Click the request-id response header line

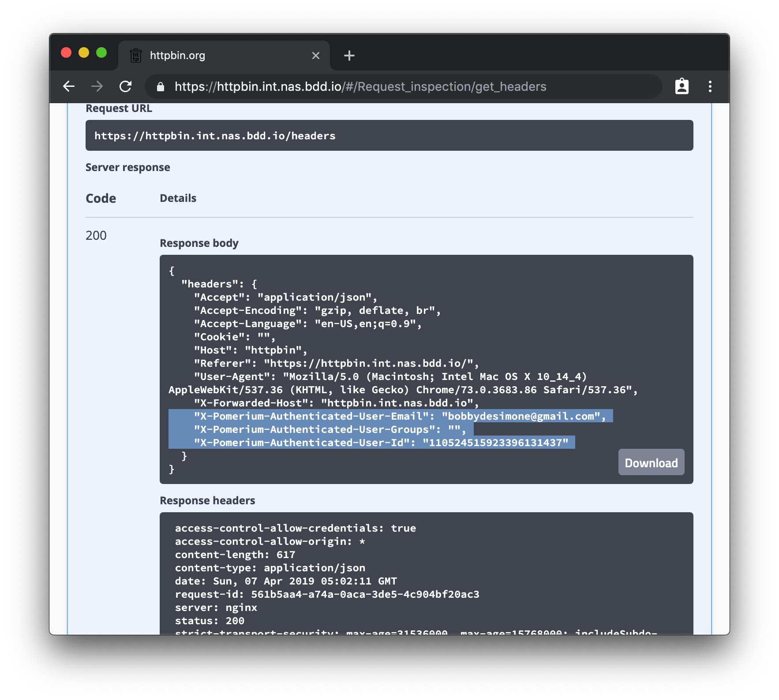[x=327, y=594]
